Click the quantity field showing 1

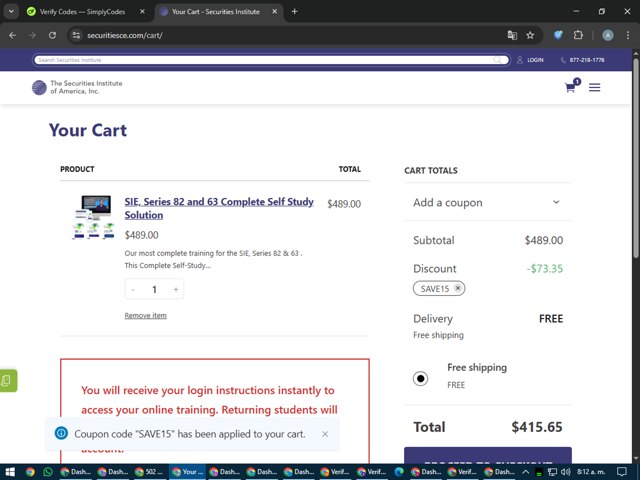click(154, 289)
